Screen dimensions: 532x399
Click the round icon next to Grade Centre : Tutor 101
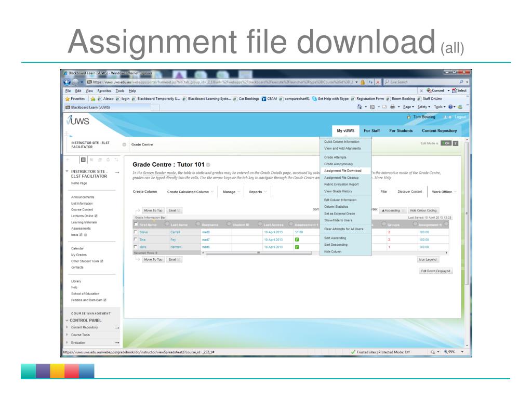pos(208,165)
